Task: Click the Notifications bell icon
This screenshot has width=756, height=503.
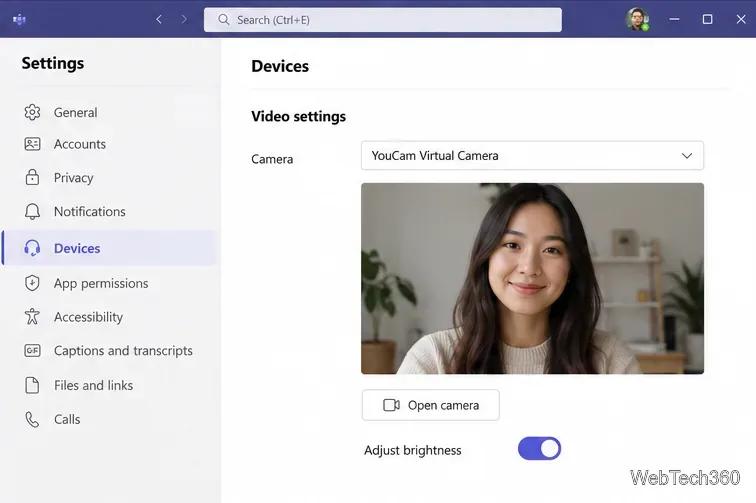Action: 32,211
